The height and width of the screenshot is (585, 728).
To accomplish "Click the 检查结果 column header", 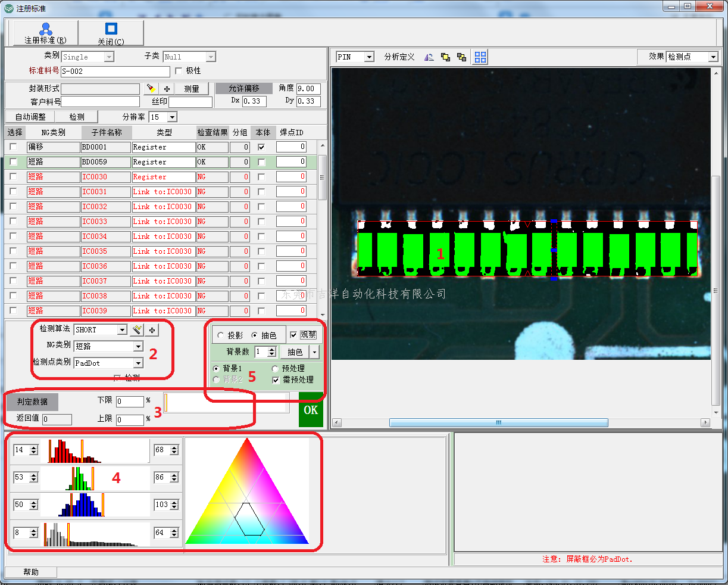I will pos(213,132).
